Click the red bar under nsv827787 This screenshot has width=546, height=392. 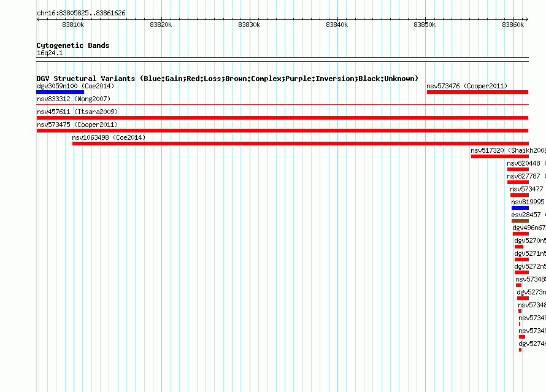click(x=518, y=182)
